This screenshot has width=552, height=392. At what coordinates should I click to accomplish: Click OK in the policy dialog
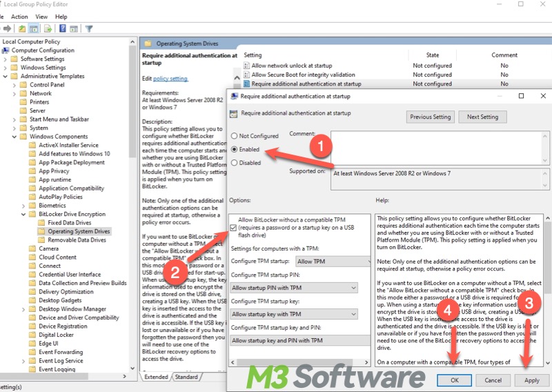point(455,380)
